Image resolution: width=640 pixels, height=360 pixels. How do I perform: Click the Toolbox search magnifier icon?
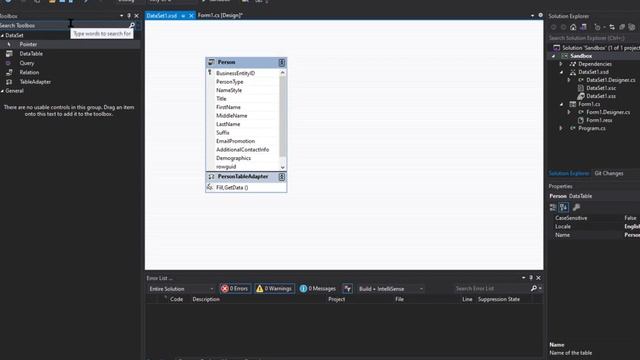tap(132, 25)
